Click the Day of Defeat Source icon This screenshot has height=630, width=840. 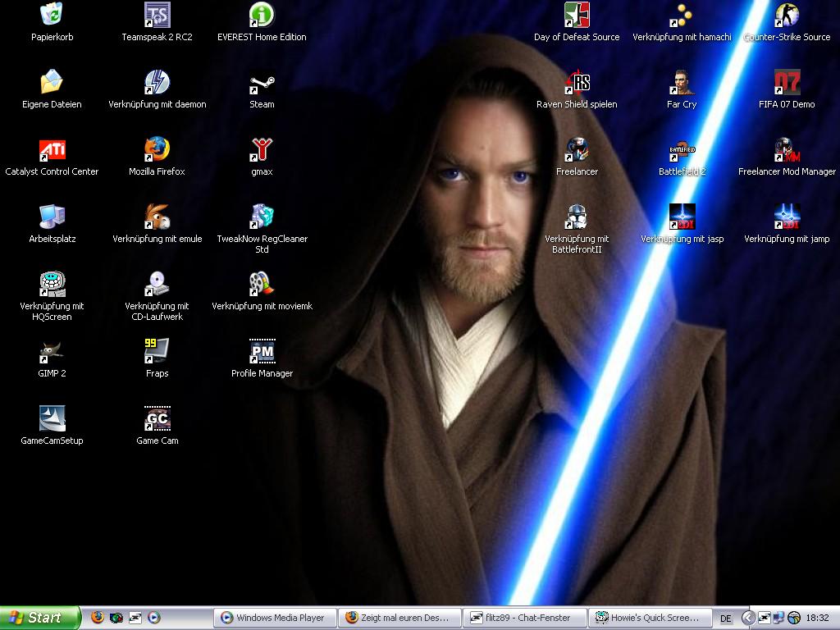pos(577,16)
